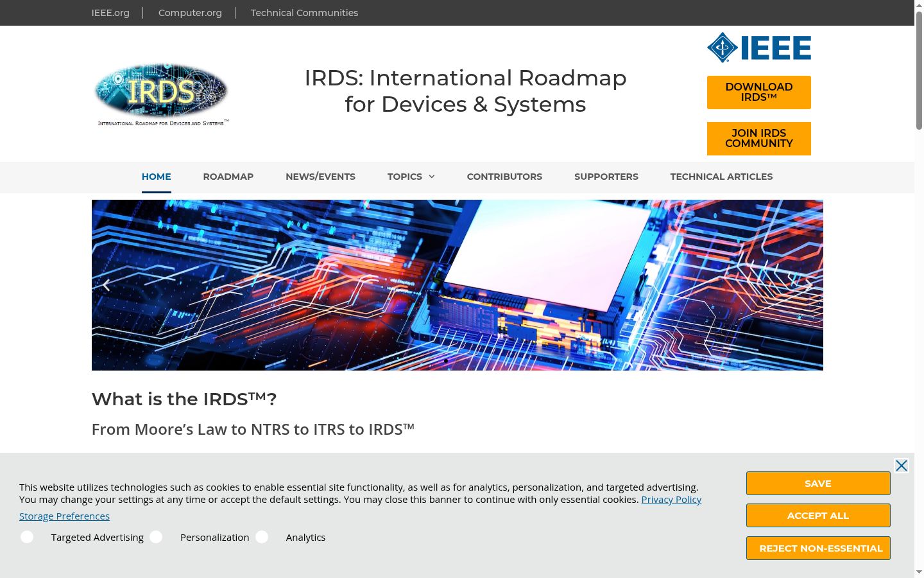Open Storage Preferences link

click(64, 516)
